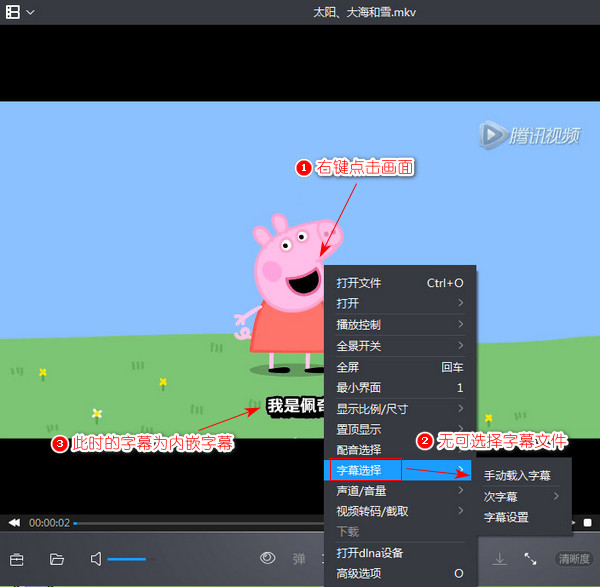Open the playlist panel icon in title bar
The image size is (600, 587).
coord(13,12)
